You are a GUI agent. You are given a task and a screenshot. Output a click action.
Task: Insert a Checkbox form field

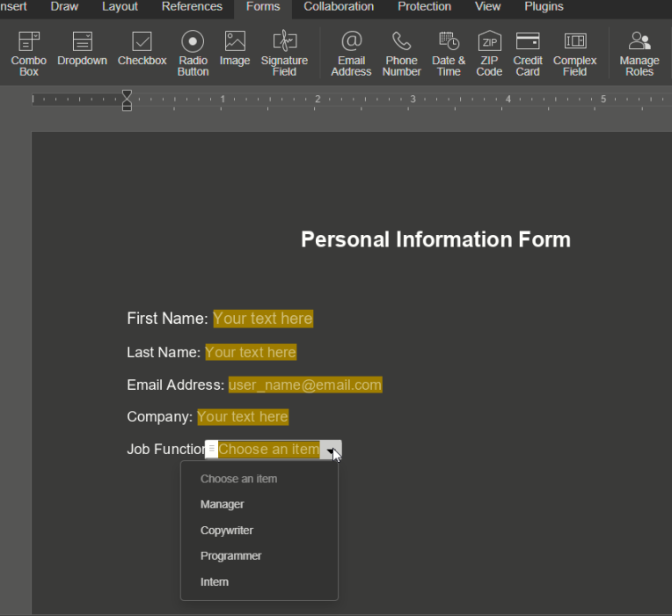coord(142,48)
